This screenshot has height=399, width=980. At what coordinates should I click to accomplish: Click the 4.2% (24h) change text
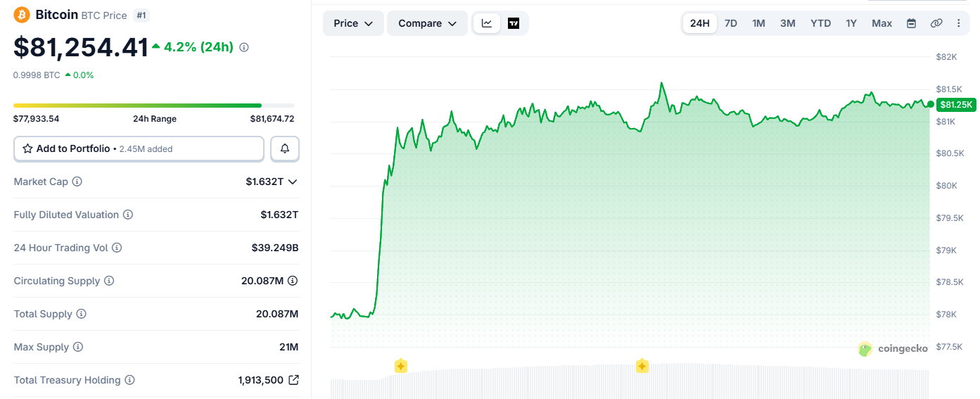pyautogui.click(x=198, y=47)
